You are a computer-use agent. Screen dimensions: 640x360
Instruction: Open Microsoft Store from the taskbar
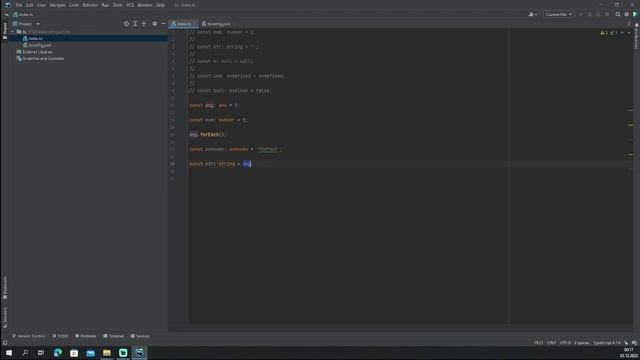[x=74, y=353]
